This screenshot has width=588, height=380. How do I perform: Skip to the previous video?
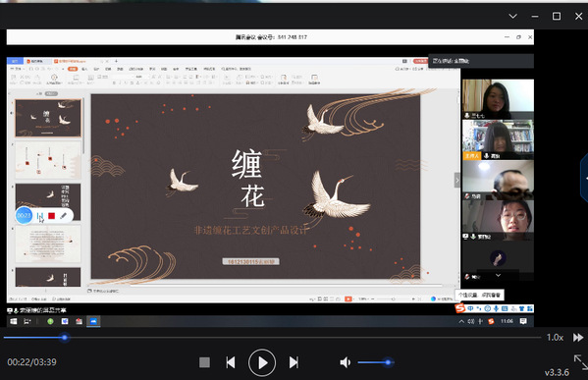tap(231, 362)
